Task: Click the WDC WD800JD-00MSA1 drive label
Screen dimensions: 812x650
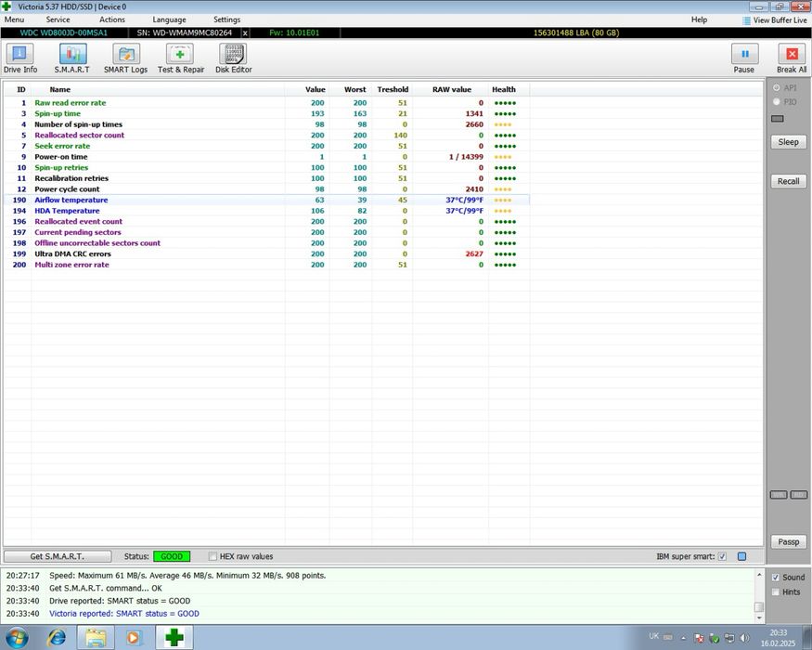Action: [x=64, y=32]
